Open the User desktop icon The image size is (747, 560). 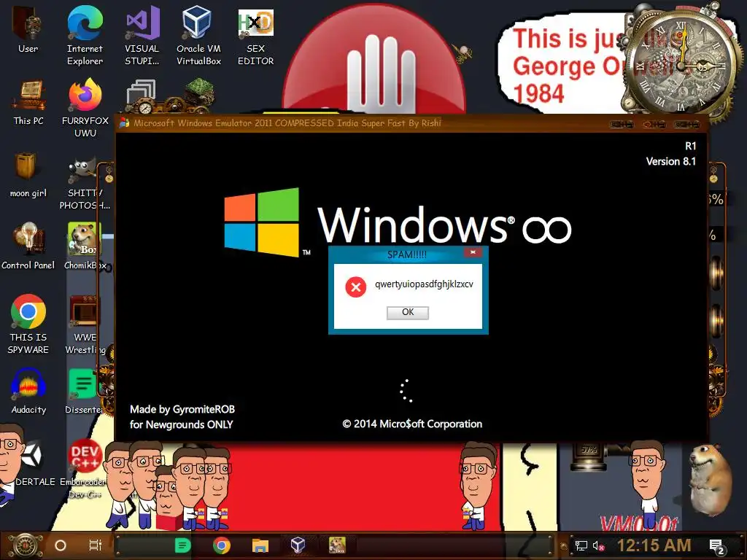coord(28,28)
